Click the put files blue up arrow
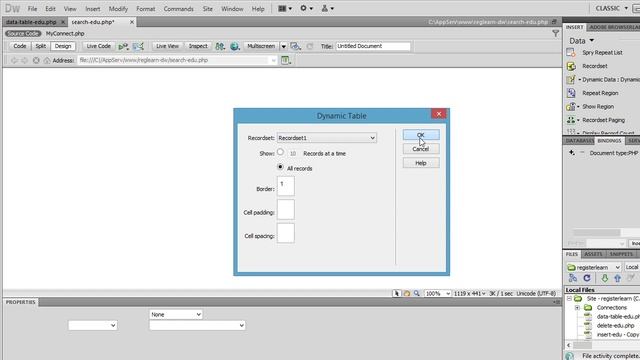 618,278
